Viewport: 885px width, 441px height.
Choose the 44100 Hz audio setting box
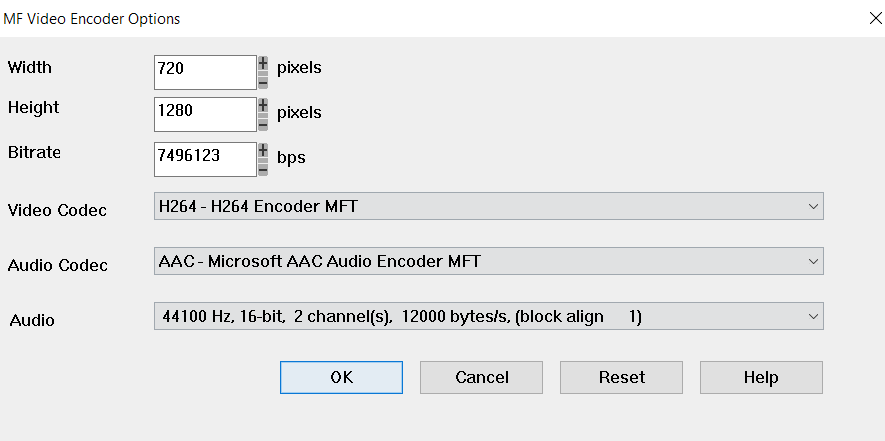(489, 316)
